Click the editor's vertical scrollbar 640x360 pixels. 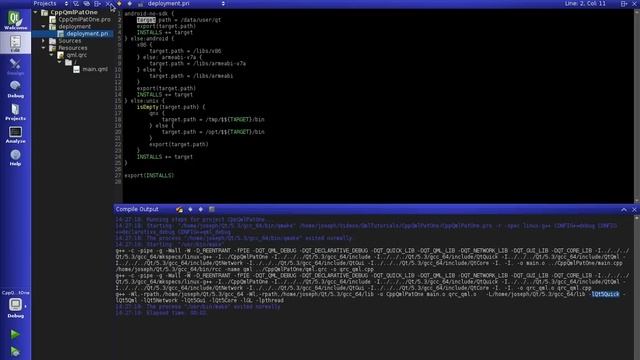pyautogui.click(x=636, y=106)
